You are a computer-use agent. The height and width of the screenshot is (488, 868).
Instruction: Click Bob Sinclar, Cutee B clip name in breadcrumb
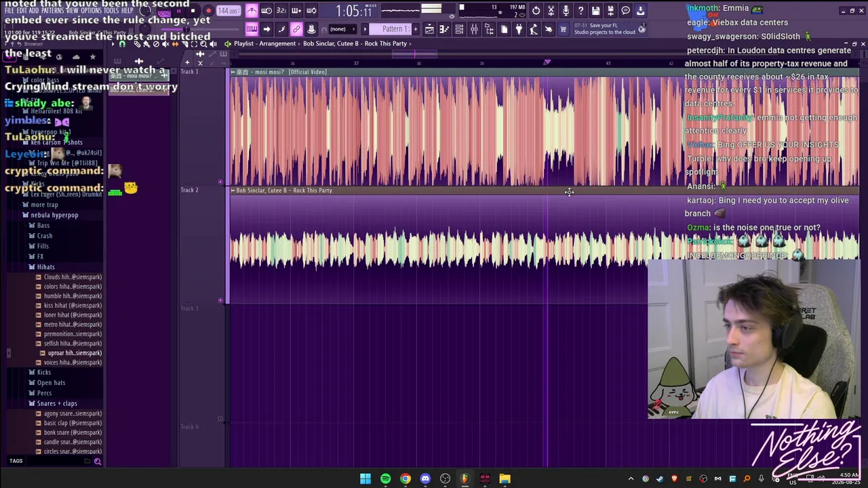tap(355, 43)
